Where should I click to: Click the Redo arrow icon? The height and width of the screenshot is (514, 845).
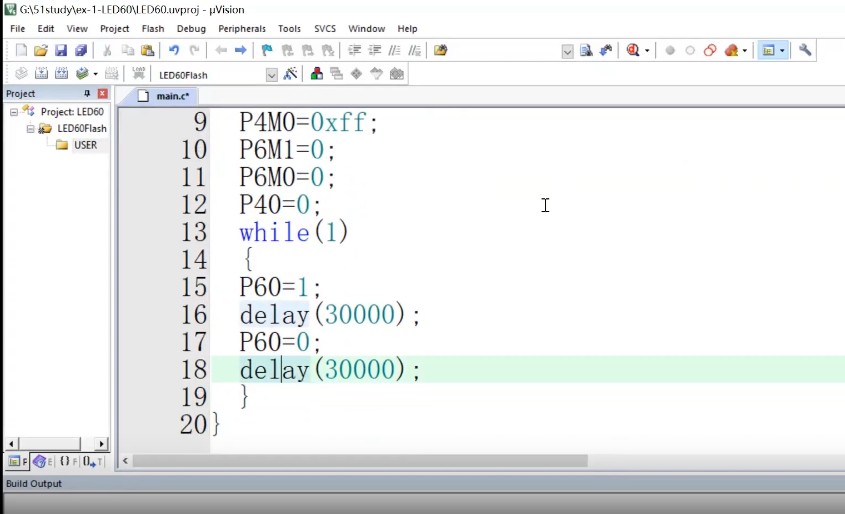tap(194, 50)
